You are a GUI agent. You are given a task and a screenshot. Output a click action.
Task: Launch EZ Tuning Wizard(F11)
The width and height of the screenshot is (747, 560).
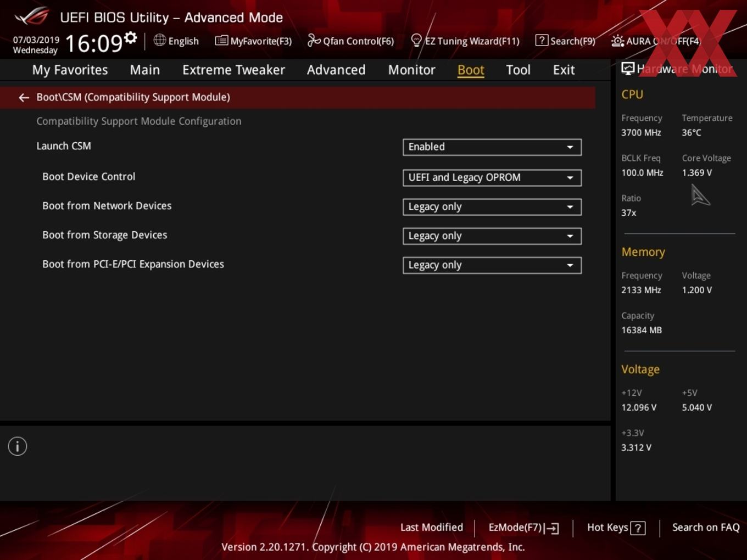(x=465, y=41)
